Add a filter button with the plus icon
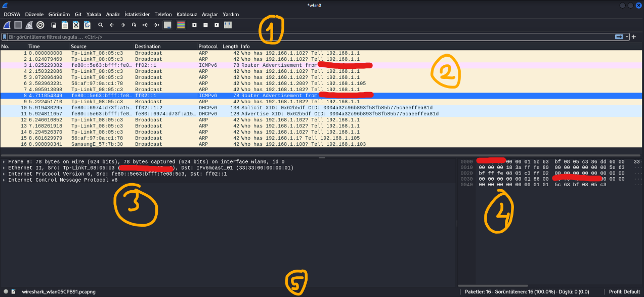Screen dimensions: 644x297 (x=634, y=37)
